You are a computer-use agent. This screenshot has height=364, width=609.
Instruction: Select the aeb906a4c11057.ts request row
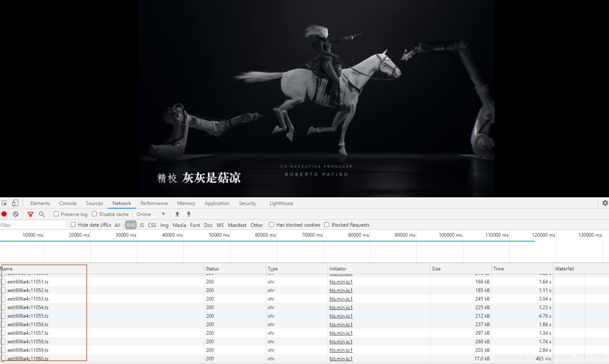pos(304,333)
